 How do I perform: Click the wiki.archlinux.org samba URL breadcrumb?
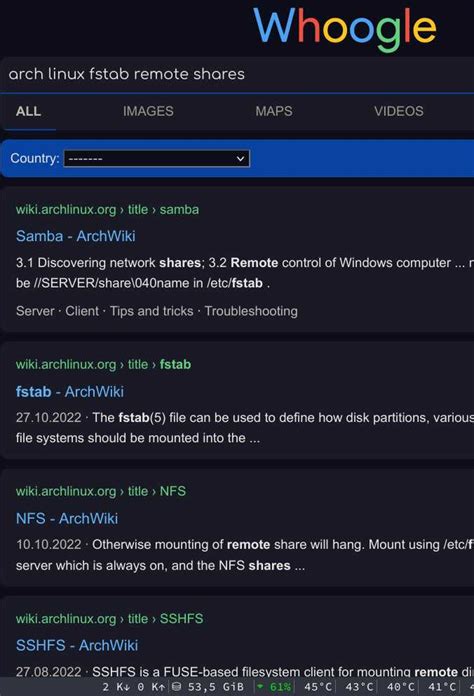(107, 210)
